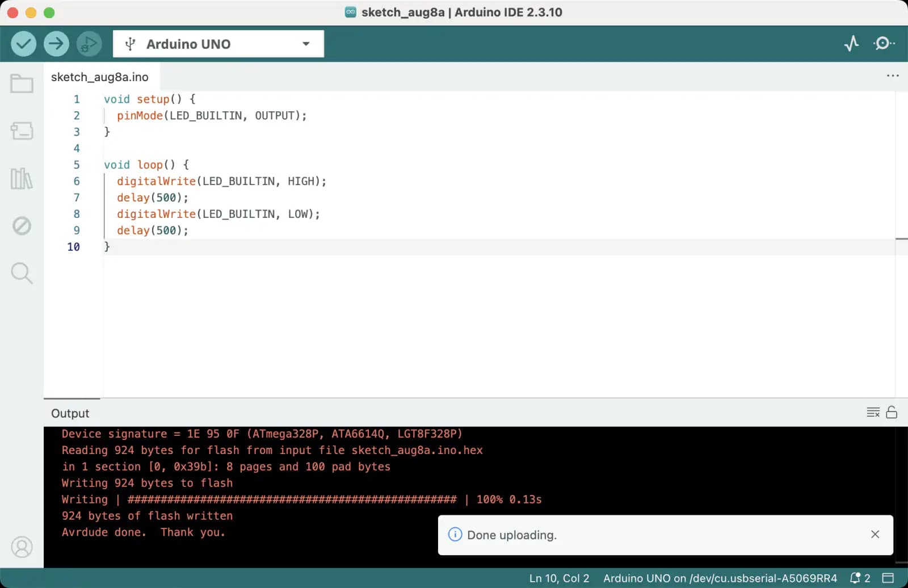Open the editor tab more options ellipsis
908x588 pixels.
[893, 75]
